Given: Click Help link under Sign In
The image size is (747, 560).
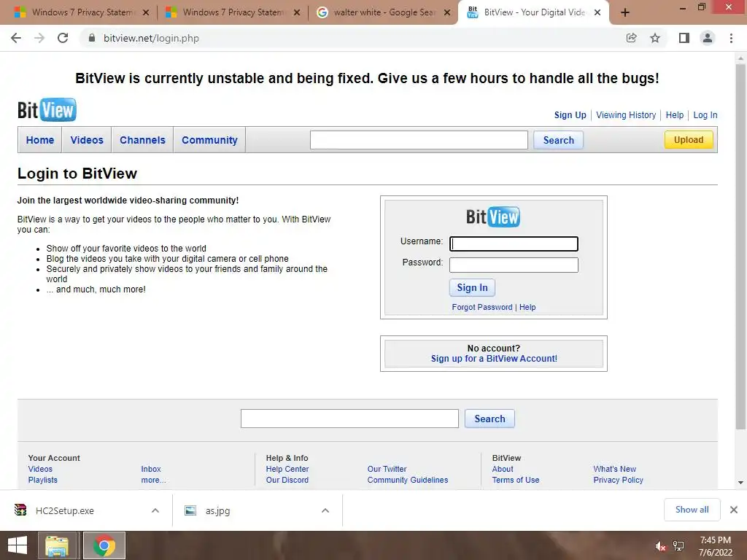Looking at the screenshot, I should (x=527, y=307).
